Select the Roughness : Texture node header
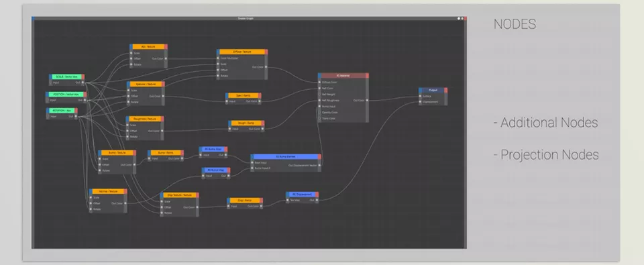644x265 pixels. pyautogui.click(x=145, y=119)
